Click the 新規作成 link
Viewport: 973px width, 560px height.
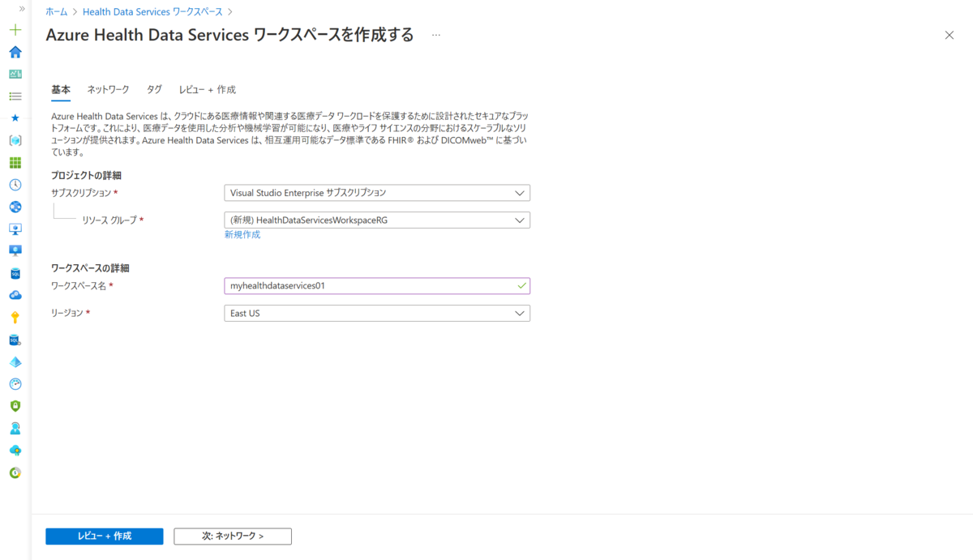tap(242, 235)
